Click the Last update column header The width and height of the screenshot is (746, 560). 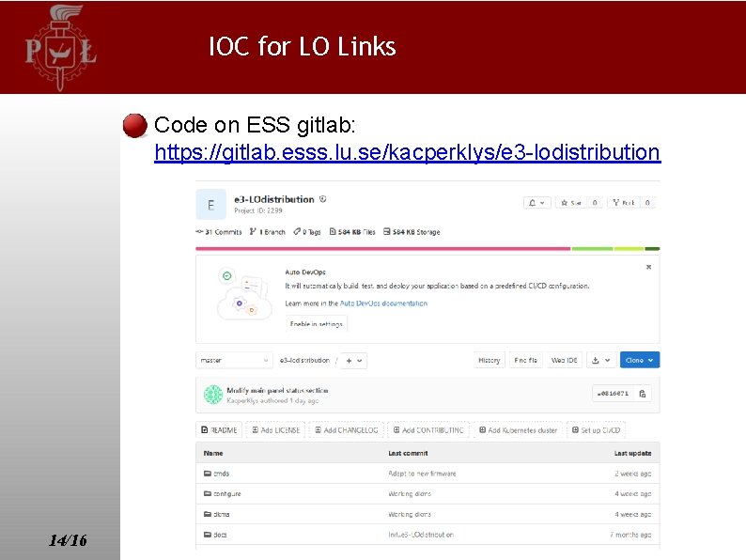pyautogui.click(x=632, y=453)
